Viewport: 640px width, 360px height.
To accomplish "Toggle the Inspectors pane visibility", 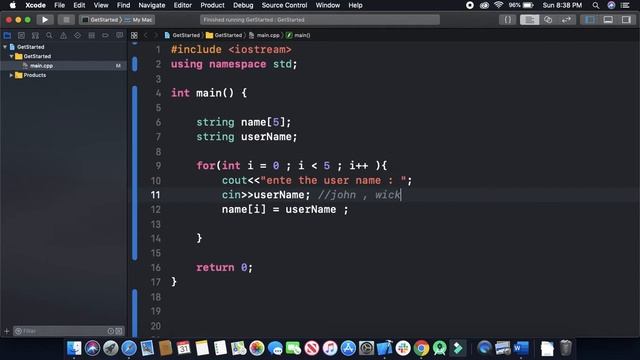I will click(x=626, y=20).
